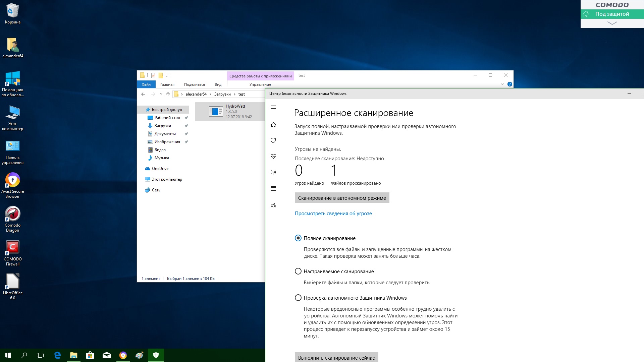
Task: Click the Explorer help question icon
Action: [x=509, y=84]
